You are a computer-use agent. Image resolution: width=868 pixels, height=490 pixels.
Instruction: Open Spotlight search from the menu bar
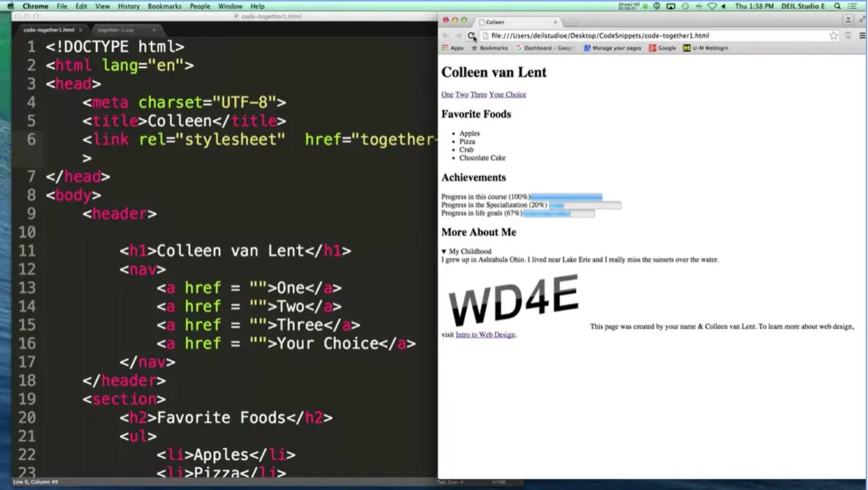click(837, 6)
